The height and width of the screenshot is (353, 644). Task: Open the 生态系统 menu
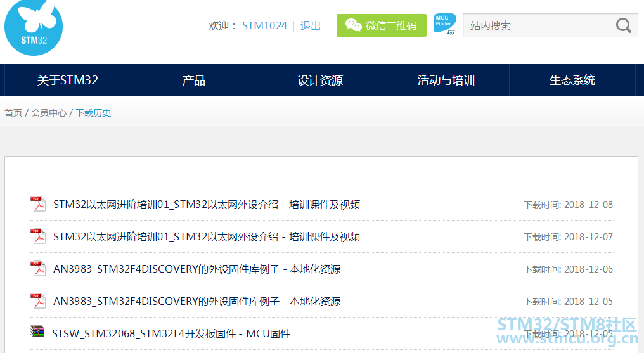(572, 80)
